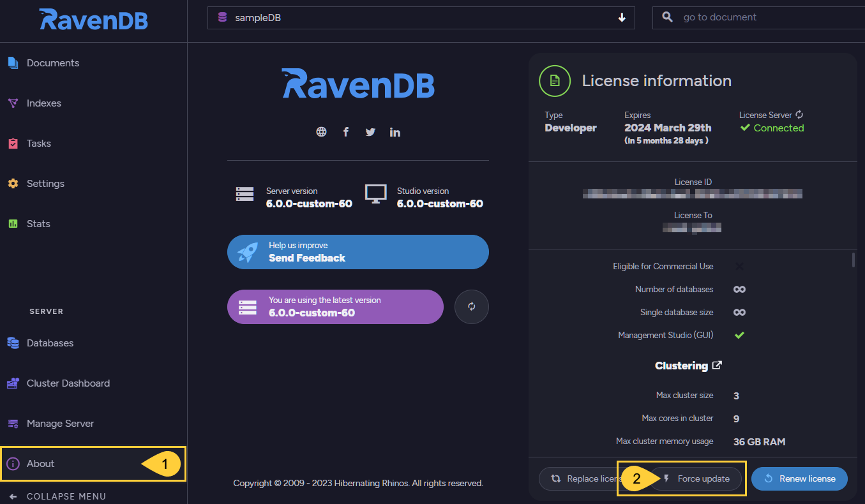Click the Max cluster memory 36 GB RAM value
Screen dimensions: 865x504
(x=760, y=441)
